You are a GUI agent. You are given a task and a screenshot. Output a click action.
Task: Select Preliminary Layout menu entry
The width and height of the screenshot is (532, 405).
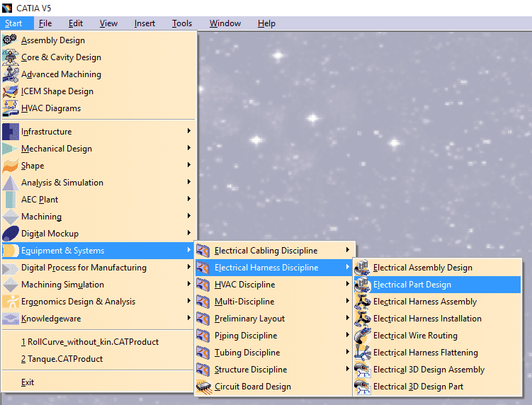coord(274,319)
